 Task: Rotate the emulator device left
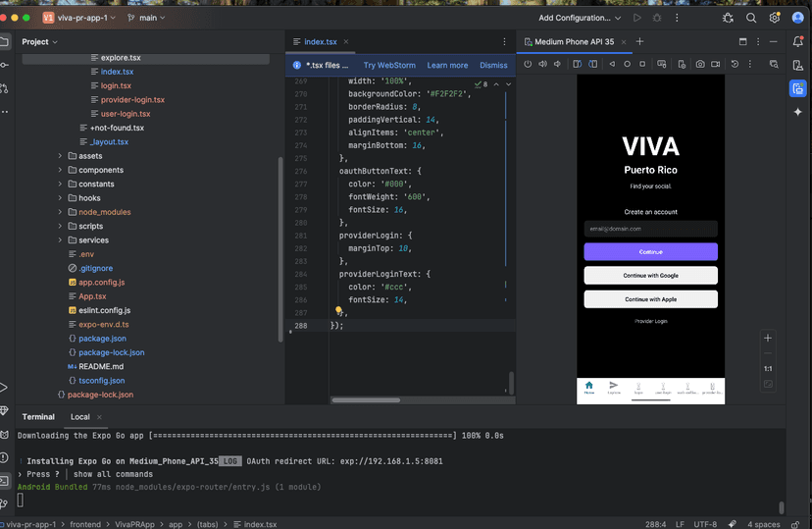coord(577,64)
